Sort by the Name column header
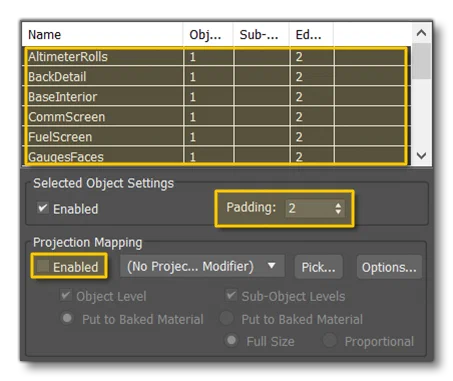This screenshot has height=381, width=453. coord(102,34)
